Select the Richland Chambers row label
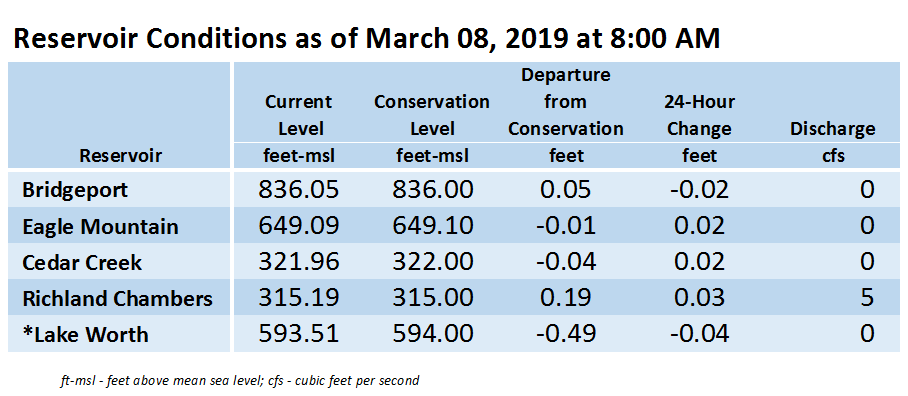Image resolution: width=908 pixels, height=396 pixels. (x=117, y=299)
